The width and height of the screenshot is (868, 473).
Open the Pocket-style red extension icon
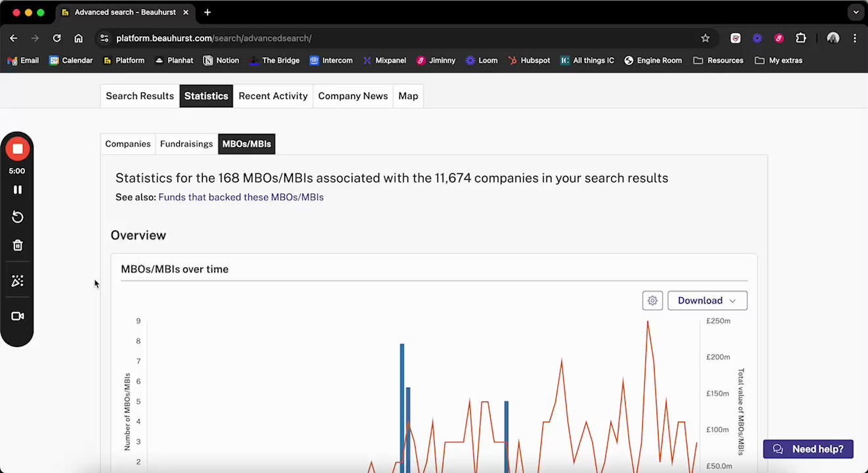(736, 38)
